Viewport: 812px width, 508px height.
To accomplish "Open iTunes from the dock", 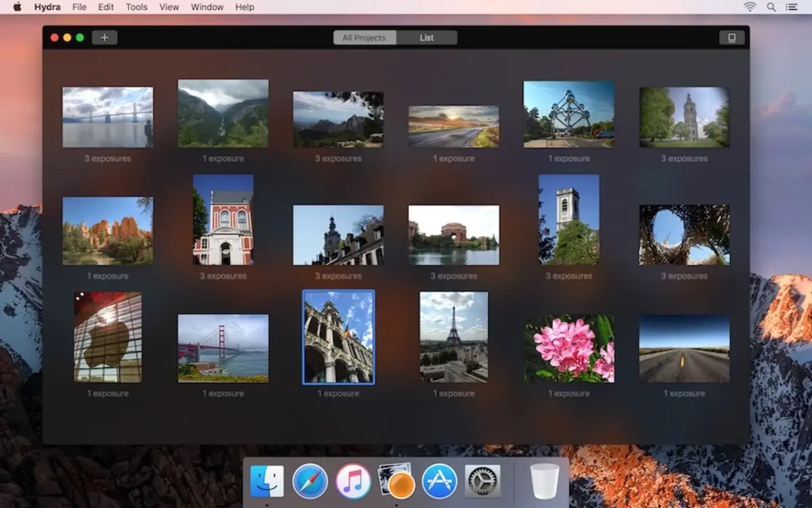I will click(353, 481).
